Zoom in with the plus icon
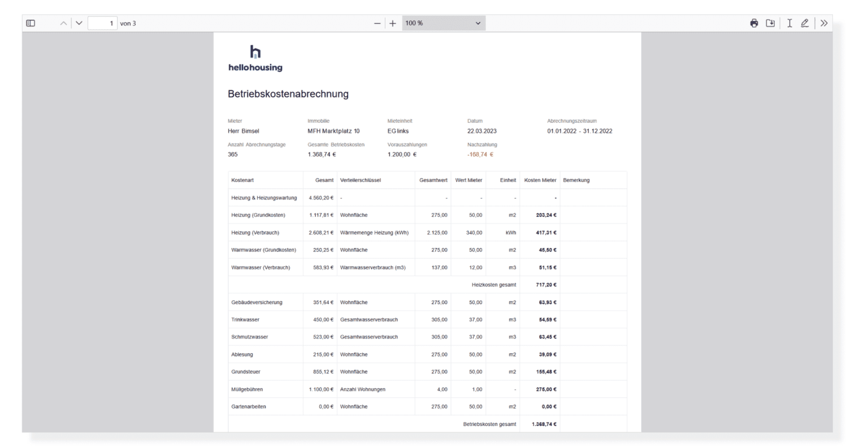This screenshot has width=868, height=447. point(393,23)
